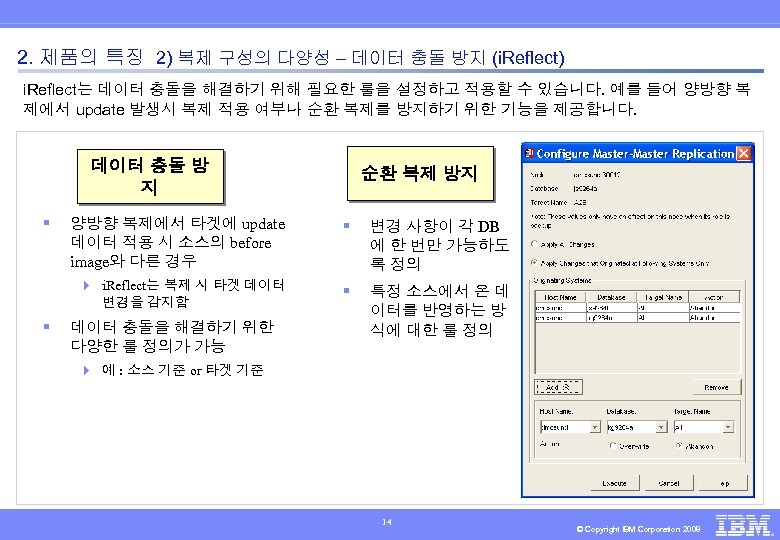Open the Database dropdown in the lower panel
780x540 pixels.
661,427
